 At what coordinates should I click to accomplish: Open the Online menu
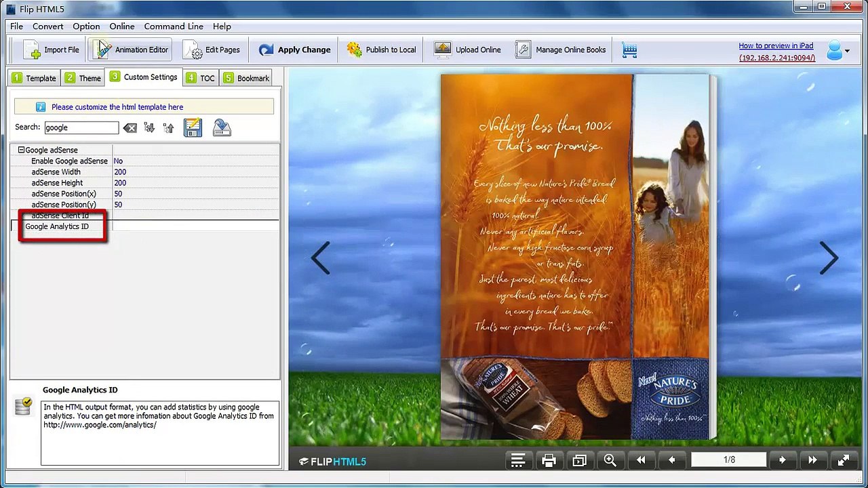click(122, 26)
